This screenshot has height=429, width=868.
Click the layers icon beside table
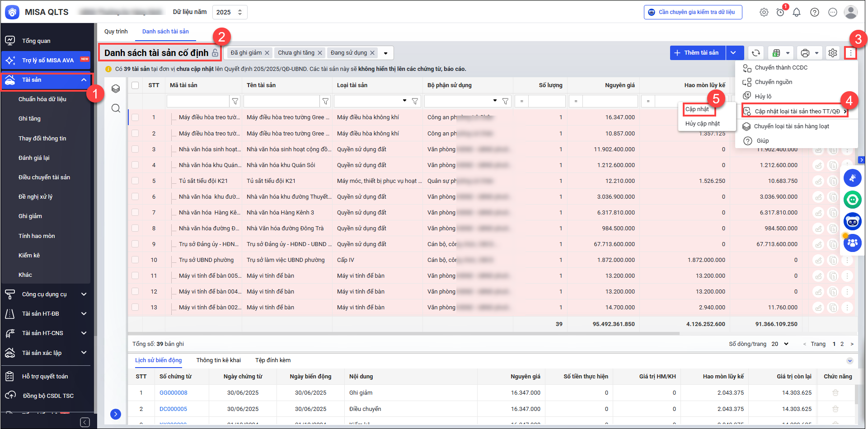tap(116, 89)
